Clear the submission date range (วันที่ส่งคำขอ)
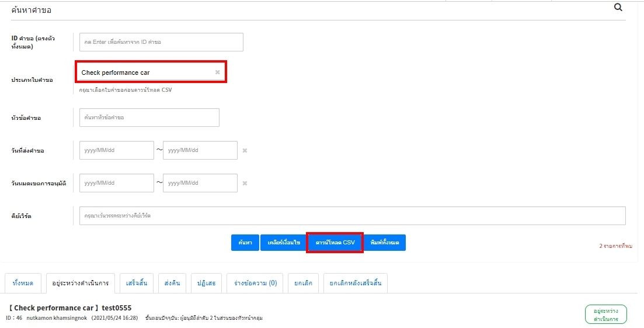 click(x=245, y=150)
